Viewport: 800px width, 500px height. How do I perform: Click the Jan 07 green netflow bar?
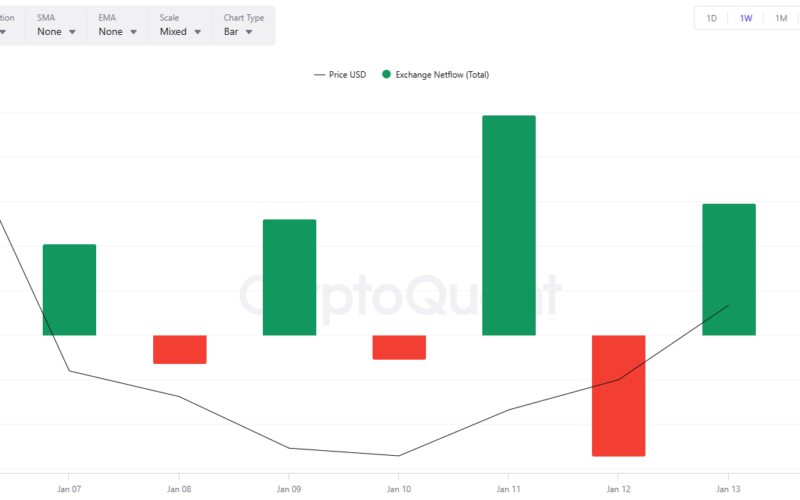pyautogui.click(x=69, y=290)
